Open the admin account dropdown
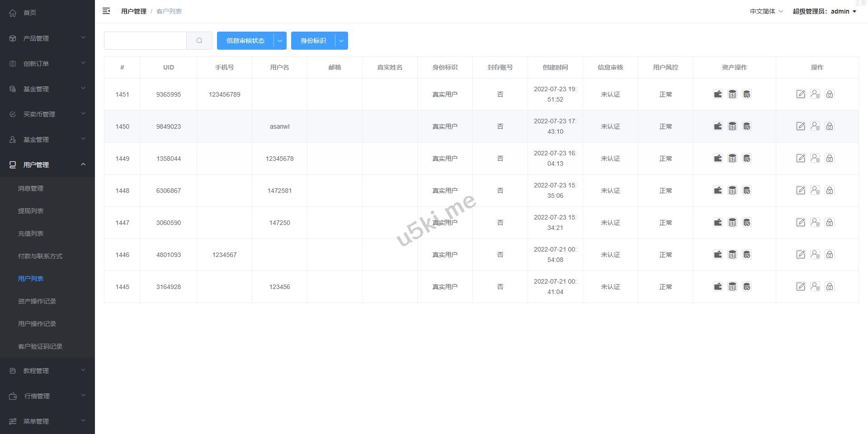The height and width of the screenshot is (434, 868). pos(824,11)
